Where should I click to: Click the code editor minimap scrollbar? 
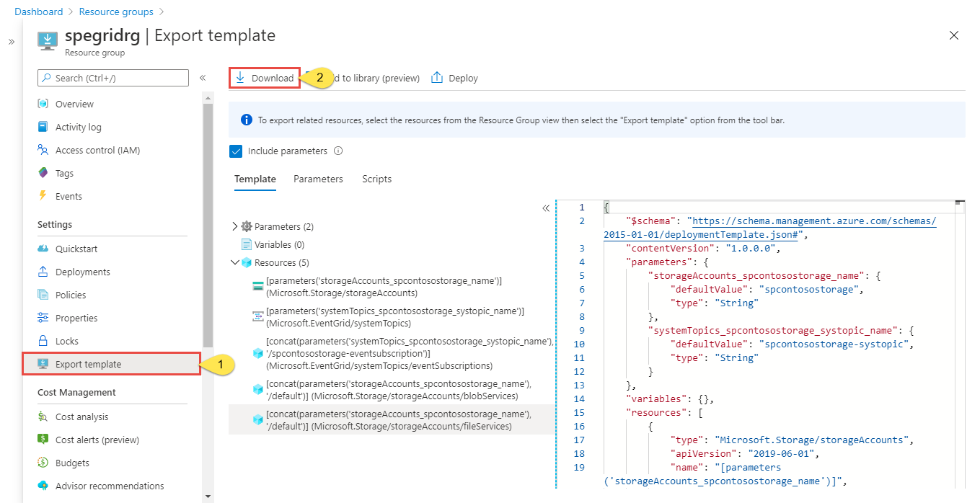pyautogui.click(x=959, y=203)
